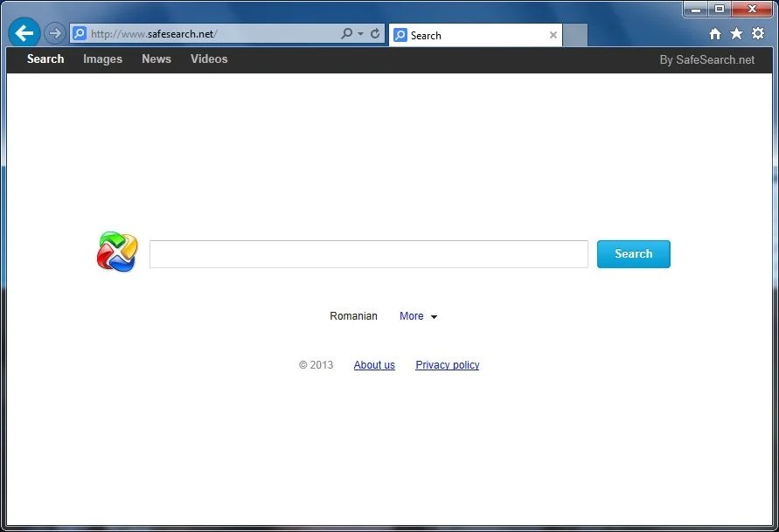Open the Privacy policy link

click(447, 365)
